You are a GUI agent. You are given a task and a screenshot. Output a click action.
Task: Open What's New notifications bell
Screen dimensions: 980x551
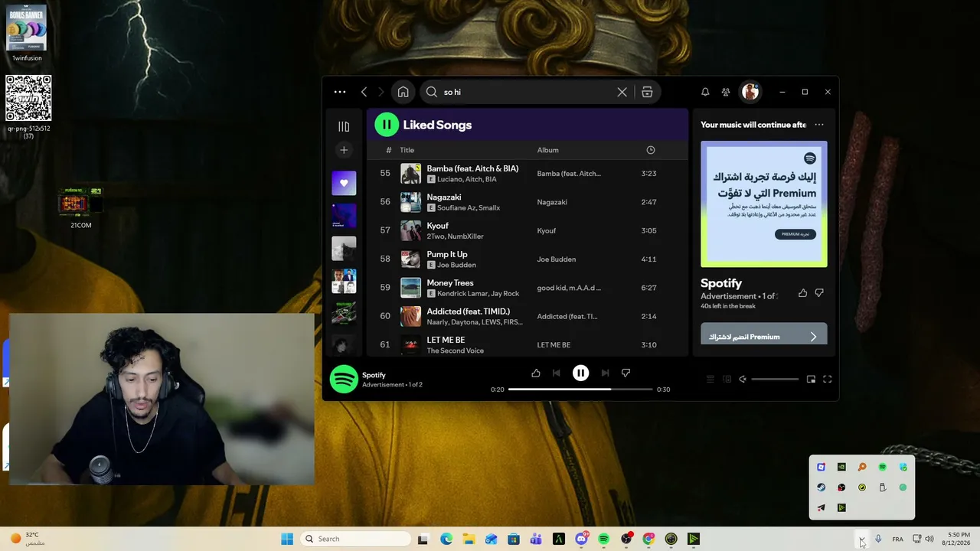705,92
